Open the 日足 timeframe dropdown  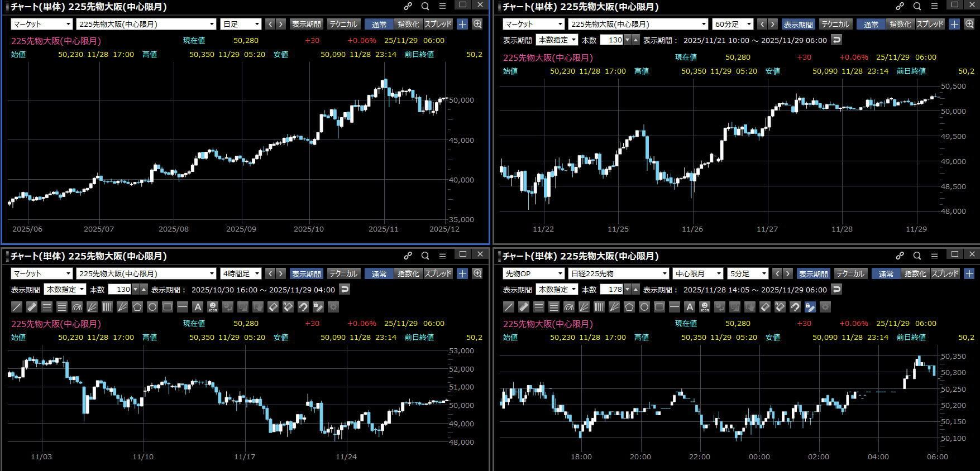pyautogui.click(x=241, y=24)
